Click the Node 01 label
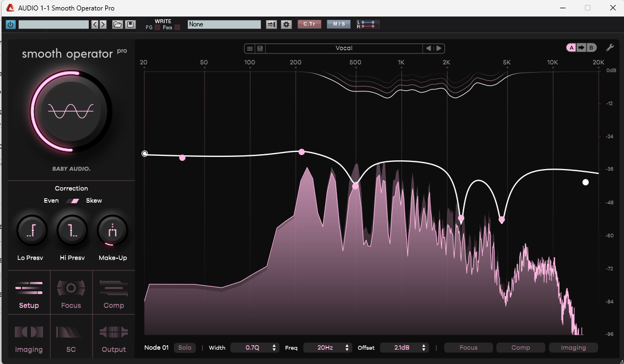 [x=157, y=347]
